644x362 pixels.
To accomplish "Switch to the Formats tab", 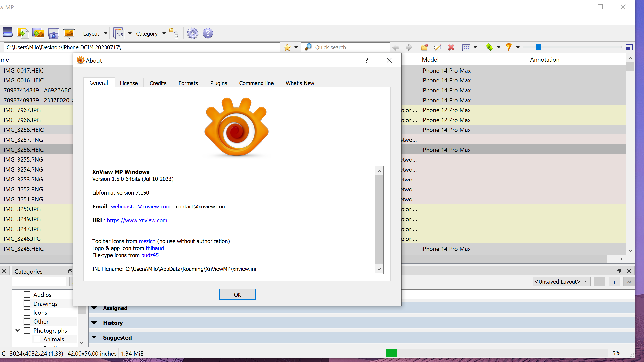I will 188,83.
